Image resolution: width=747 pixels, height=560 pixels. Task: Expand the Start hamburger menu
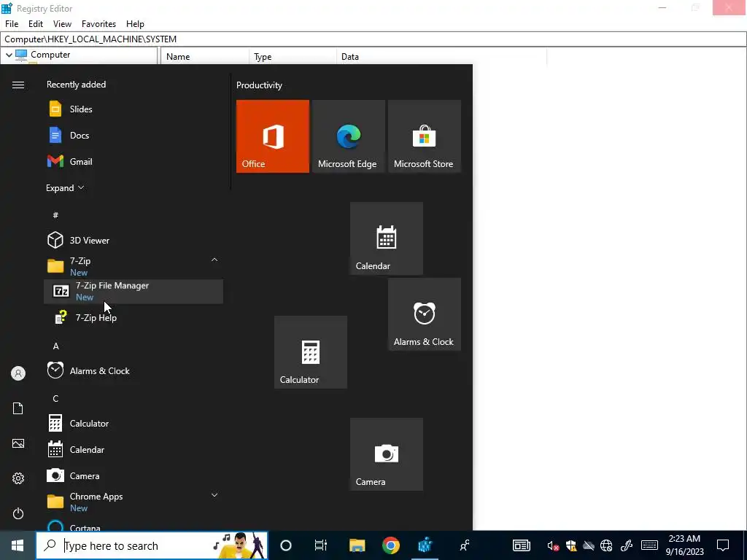click(18, 85)
